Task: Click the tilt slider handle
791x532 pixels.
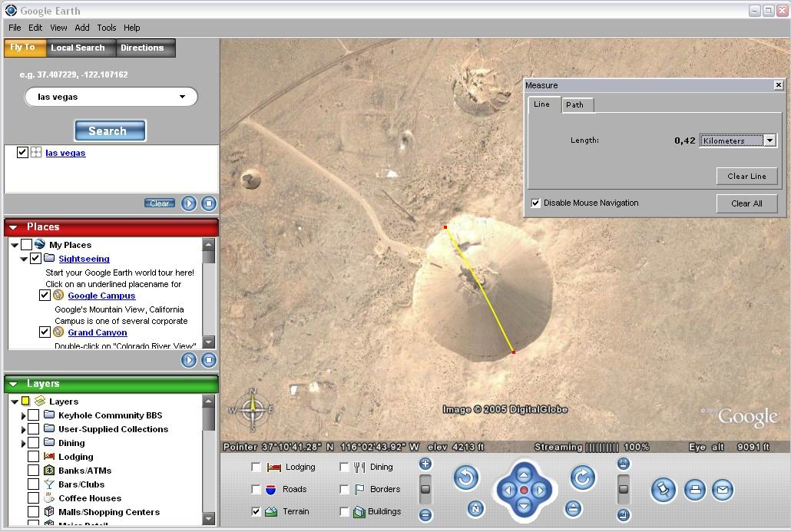Action: (624, 489)
